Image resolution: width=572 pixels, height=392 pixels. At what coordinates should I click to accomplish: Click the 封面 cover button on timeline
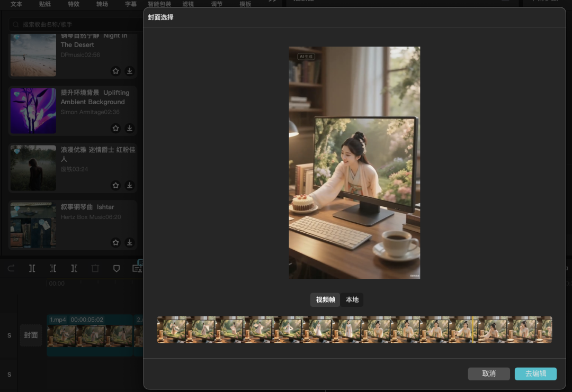point(31,335)
